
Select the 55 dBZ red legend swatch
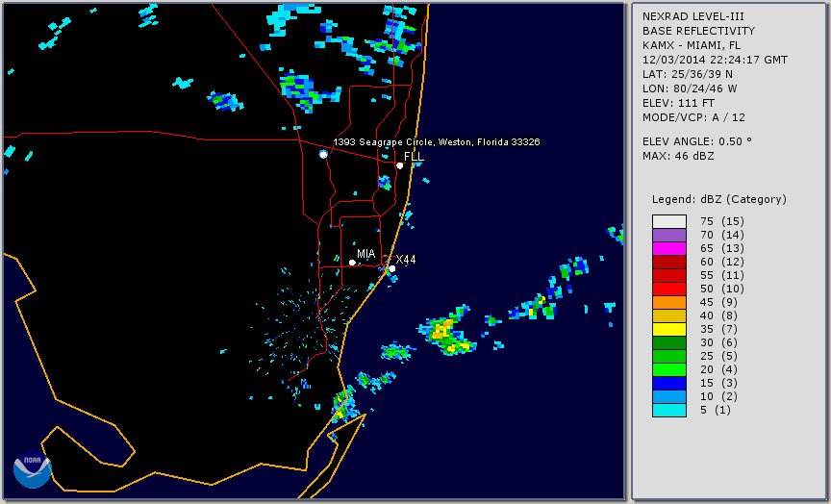point(668,276)
